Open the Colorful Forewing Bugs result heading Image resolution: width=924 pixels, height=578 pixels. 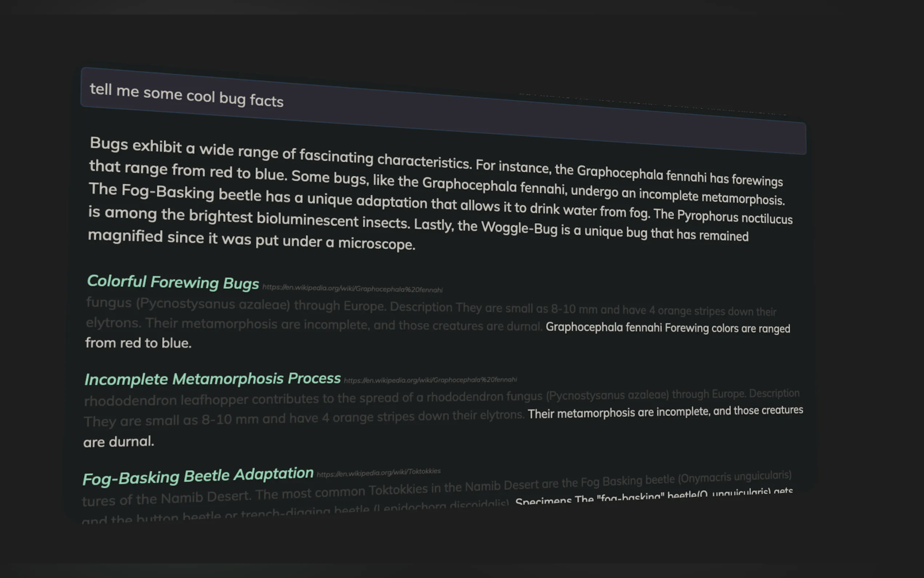point(173,282)
